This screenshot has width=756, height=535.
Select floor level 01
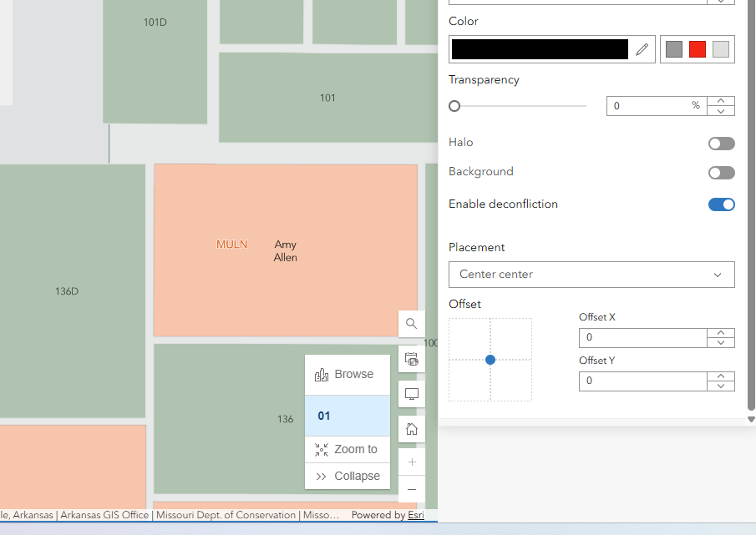click(348, 416)
